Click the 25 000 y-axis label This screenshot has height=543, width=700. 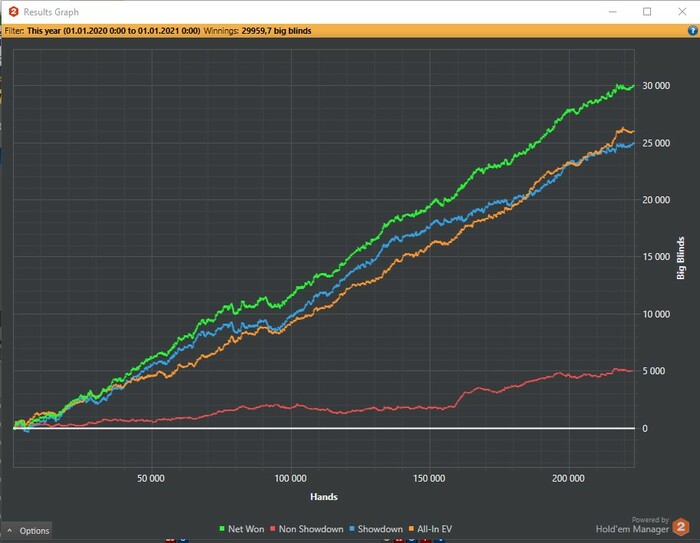[x=656, y=143]
